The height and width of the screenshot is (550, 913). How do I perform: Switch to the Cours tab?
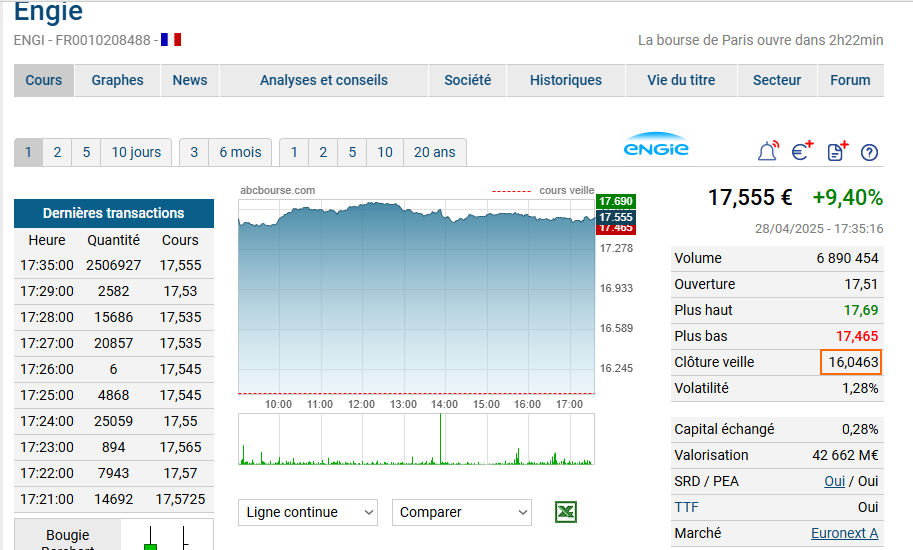pyautogui.click(x=44, y=80)
